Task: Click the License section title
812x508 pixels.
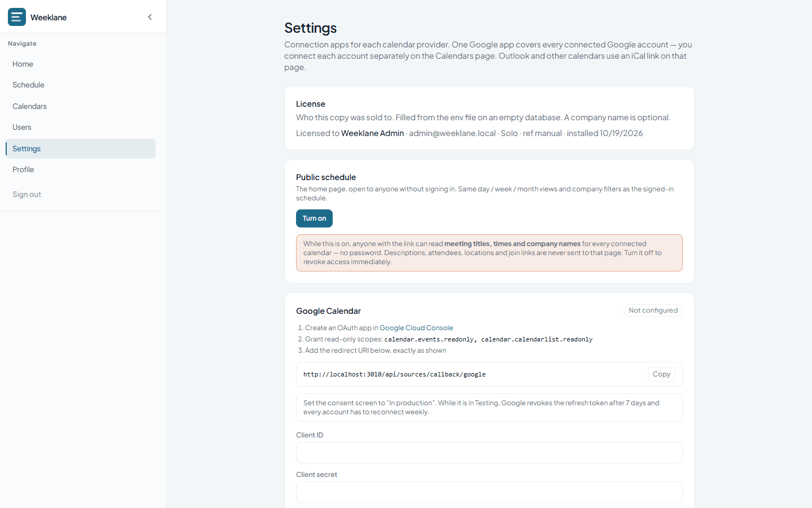Action: click(x=311, y=104)
